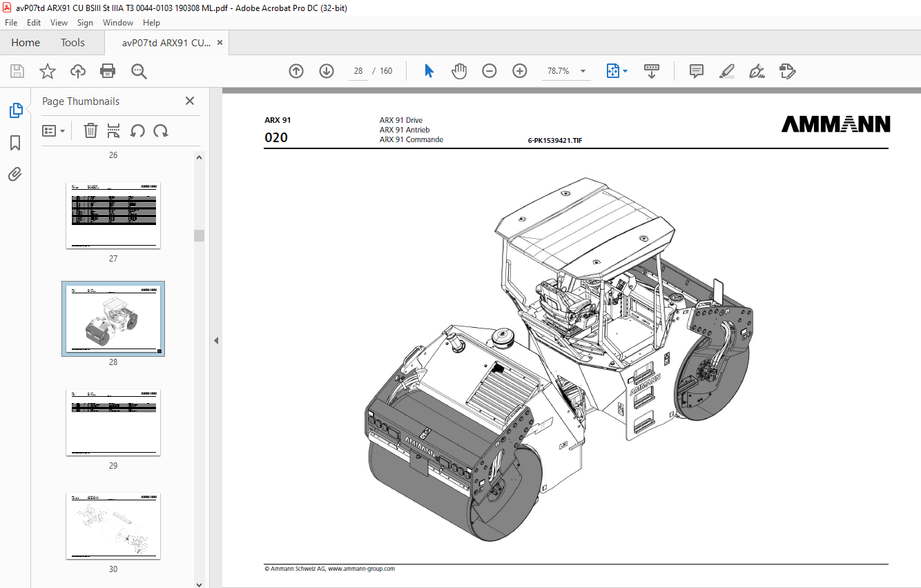
Task: Click the scrolling mode keyboard icon
Action: tap(652, 71)
